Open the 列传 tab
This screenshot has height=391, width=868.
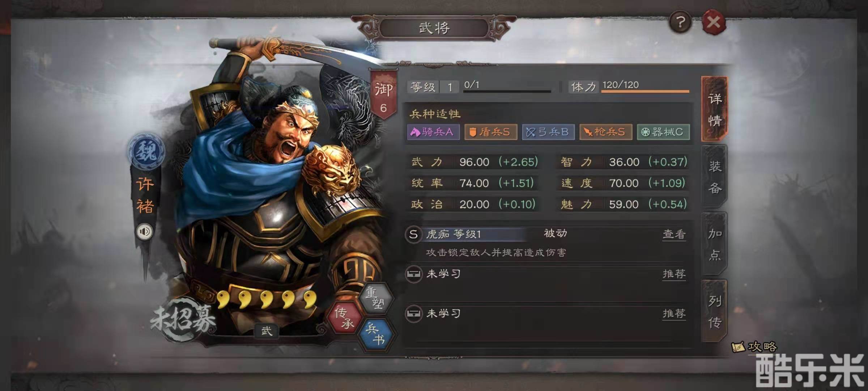coord(715,311)
